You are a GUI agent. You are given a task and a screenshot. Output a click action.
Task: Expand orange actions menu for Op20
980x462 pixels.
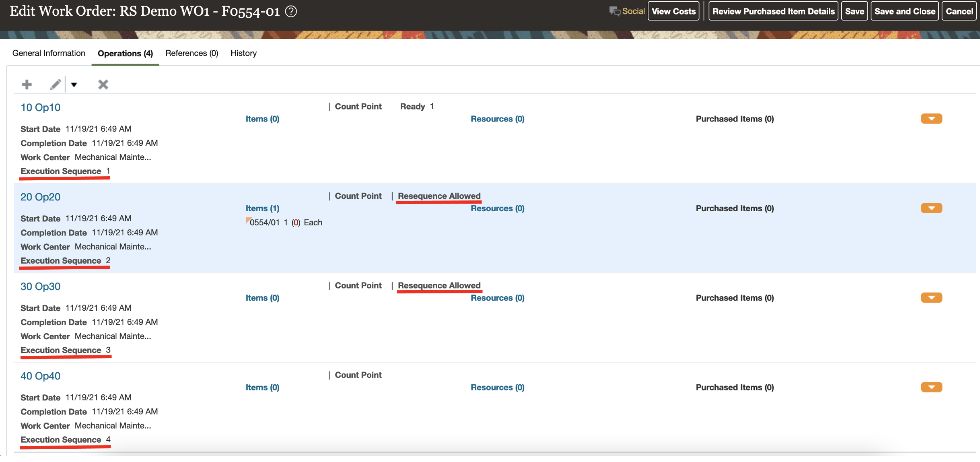coord(931,208)
